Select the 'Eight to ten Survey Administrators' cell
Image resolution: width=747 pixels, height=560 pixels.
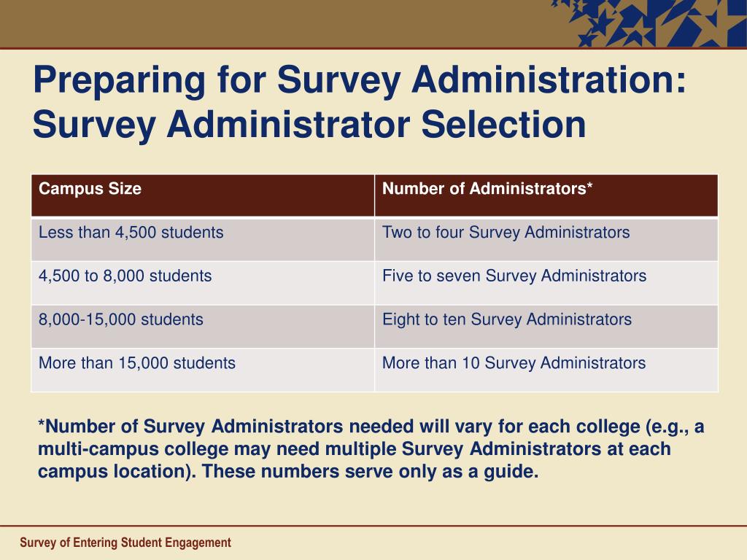click(546, 326)
